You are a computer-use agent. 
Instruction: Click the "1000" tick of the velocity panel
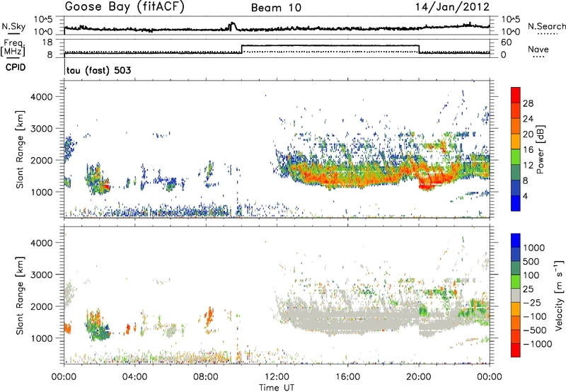click(x=42, y=338)
